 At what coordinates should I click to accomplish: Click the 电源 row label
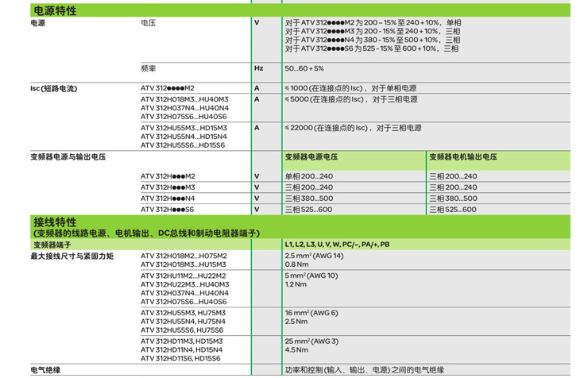point(38,23)
